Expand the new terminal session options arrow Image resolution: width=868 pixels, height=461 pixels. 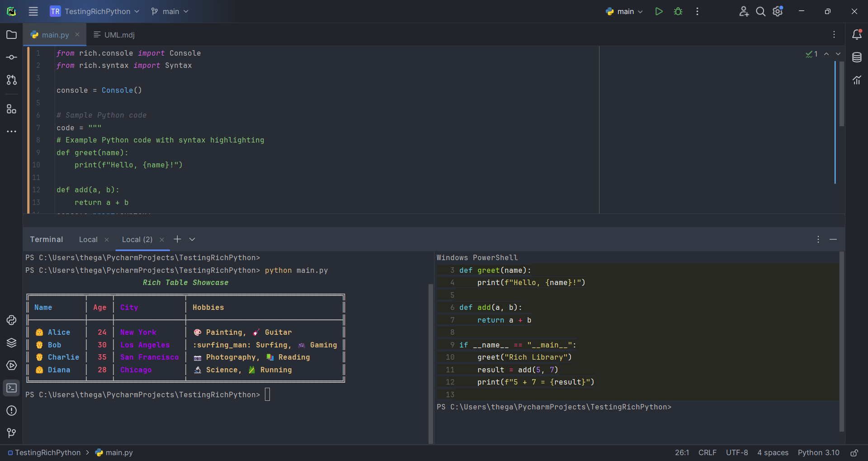(192, 239)
